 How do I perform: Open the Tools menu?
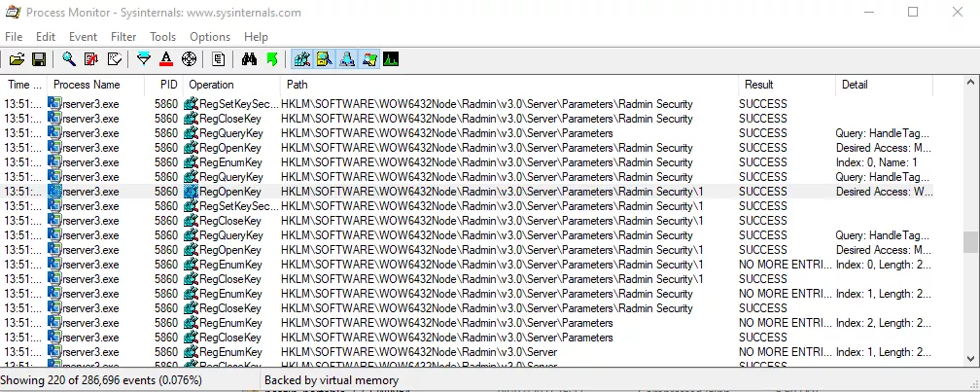(x=163, y=37)
